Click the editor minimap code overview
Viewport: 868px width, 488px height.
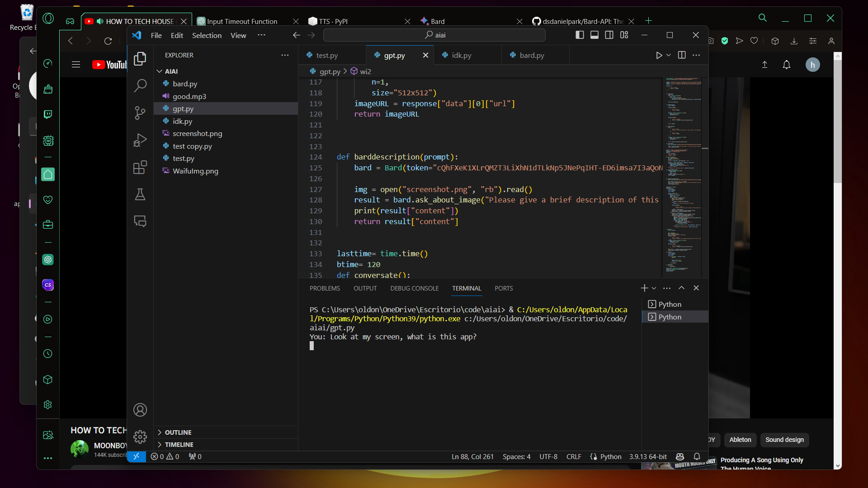click(x=683, y=176)
